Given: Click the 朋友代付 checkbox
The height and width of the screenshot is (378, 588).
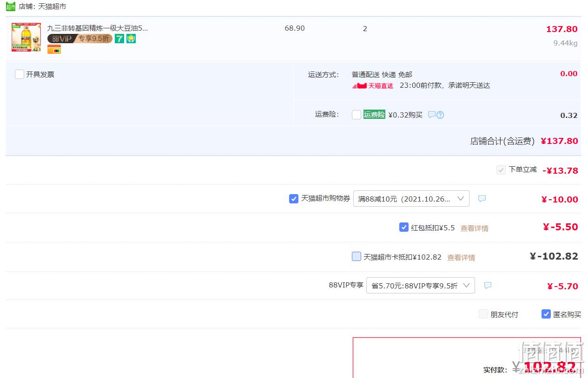Looking at the screenshot, I should coord(483,314).
